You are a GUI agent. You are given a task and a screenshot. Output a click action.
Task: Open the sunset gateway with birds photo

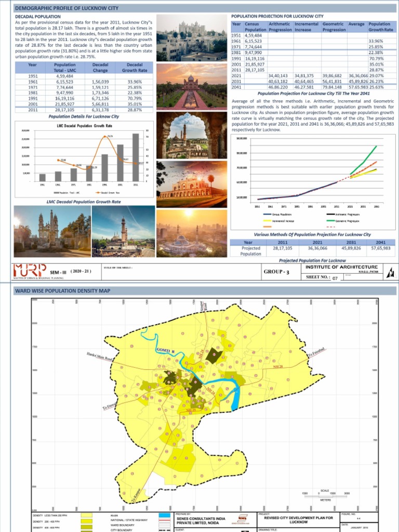point(192,184)
